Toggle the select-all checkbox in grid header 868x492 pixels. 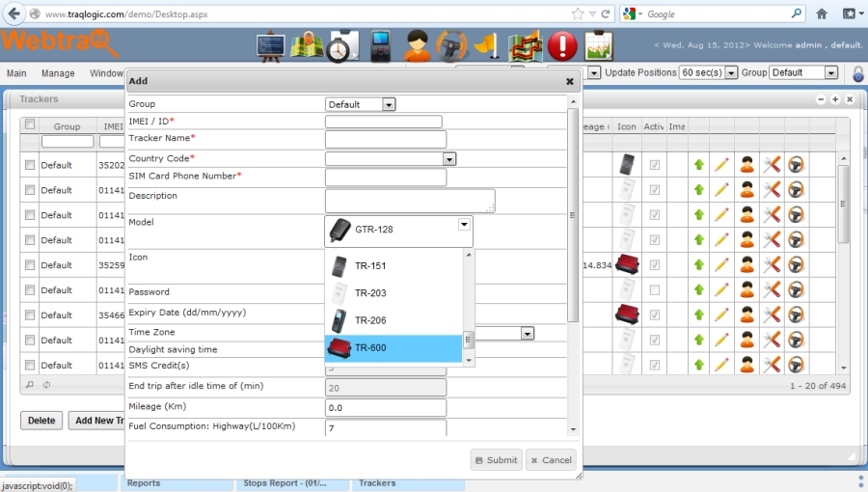[x=30, y=124]
